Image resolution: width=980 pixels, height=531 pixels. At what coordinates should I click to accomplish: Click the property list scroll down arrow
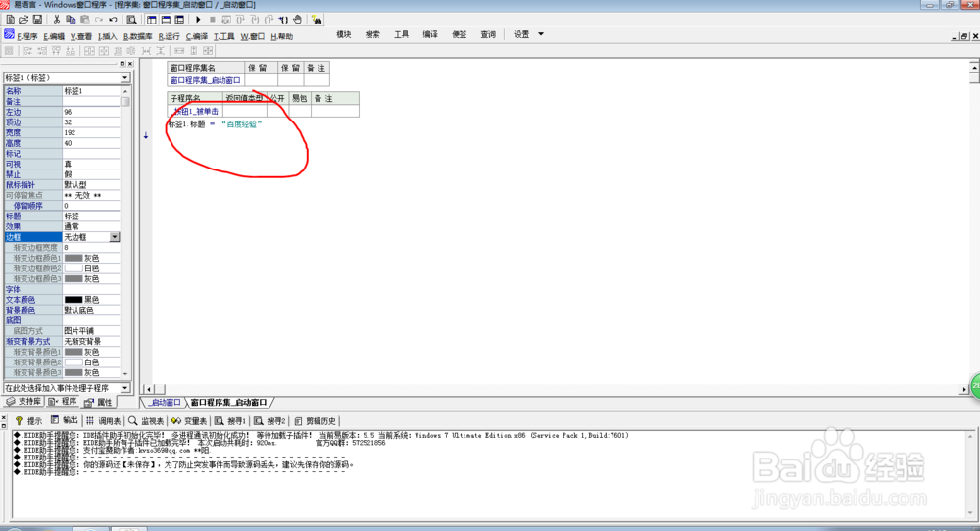[125, 373]
